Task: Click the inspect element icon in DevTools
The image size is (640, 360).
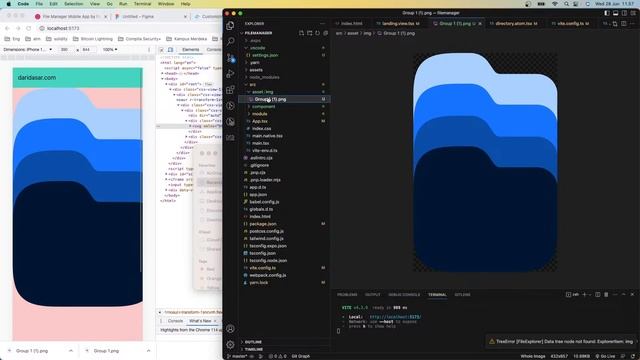Action: 162,49
